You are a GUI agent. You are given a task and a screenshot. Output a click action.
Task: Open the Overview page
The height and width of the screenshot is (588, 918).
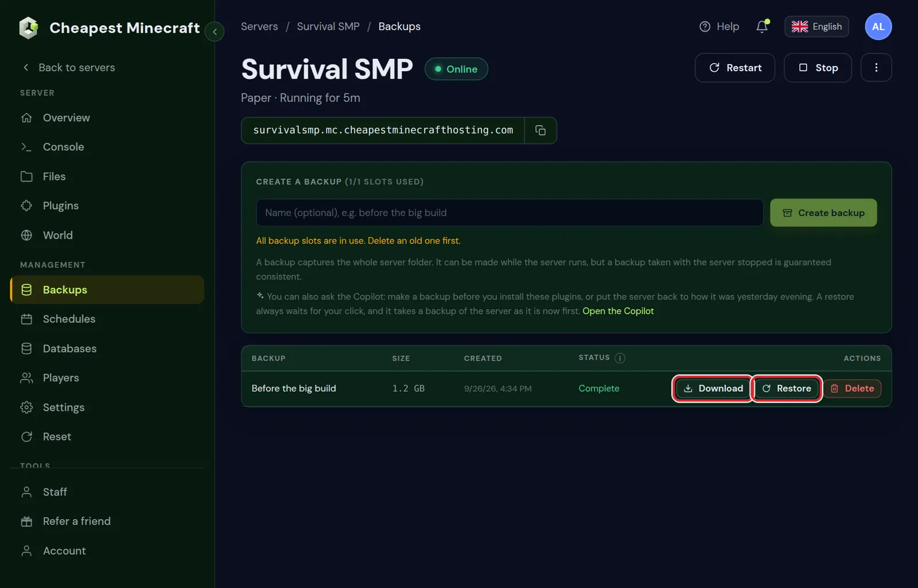(107, 118)
